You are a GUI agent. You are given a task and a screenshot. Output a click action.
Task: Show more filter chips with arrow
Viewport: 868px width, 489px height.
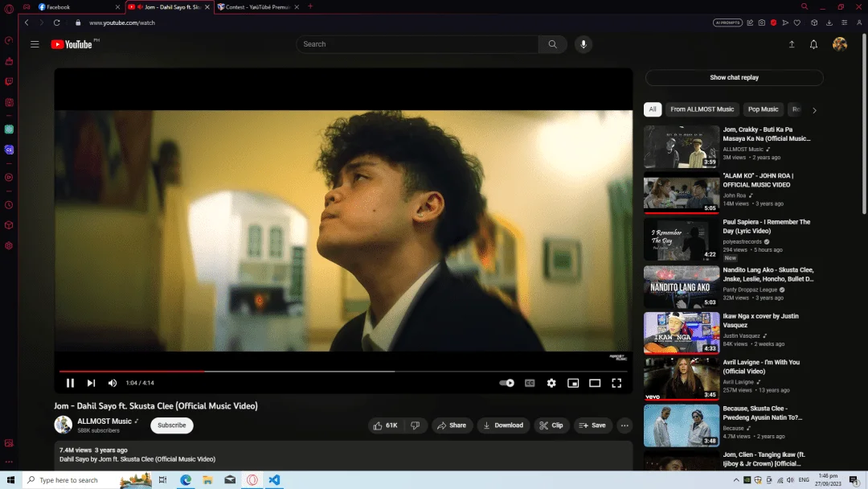[x=814, y=109]
